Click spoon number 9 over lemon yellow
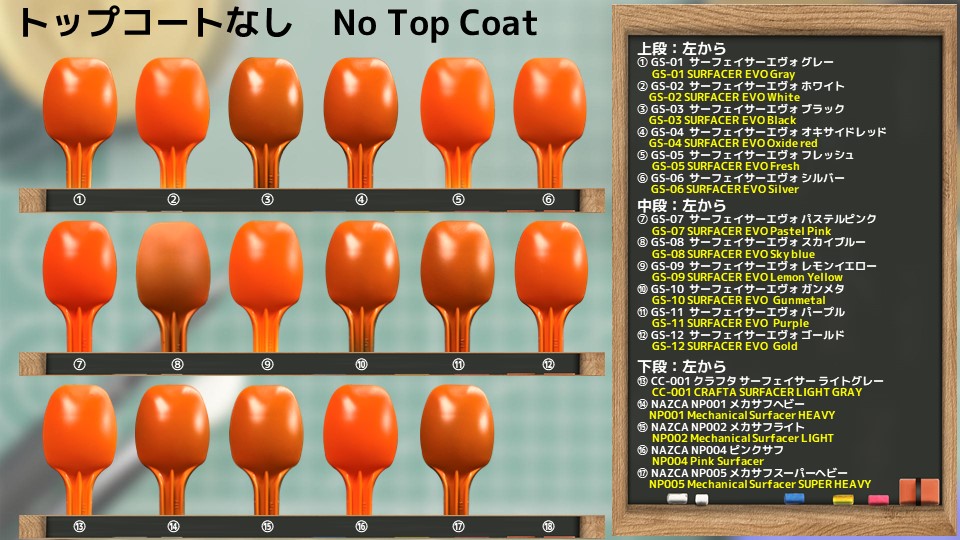Screen dimensions: 960x540 pos(266,287)
